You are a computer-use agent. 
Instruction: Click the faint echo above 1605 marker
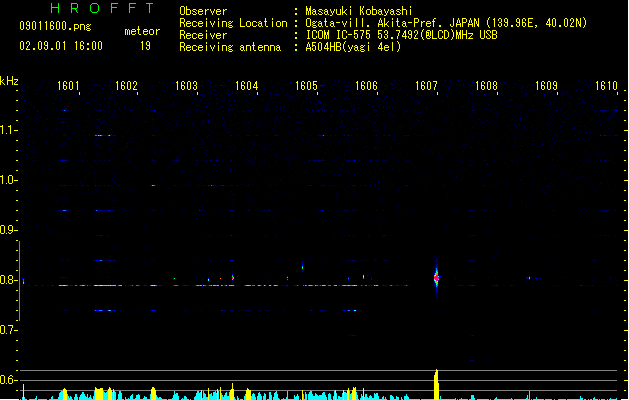(x=302, y=266)
